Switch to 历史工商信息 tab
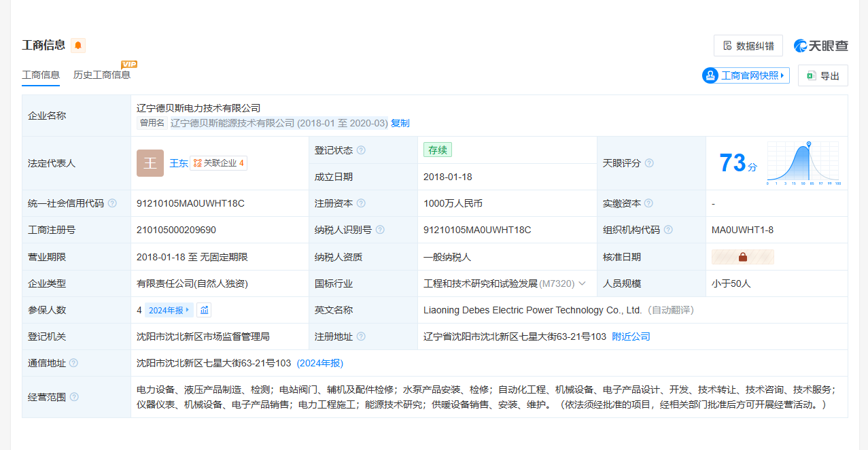Screen dimensions: 868x450 102,75
